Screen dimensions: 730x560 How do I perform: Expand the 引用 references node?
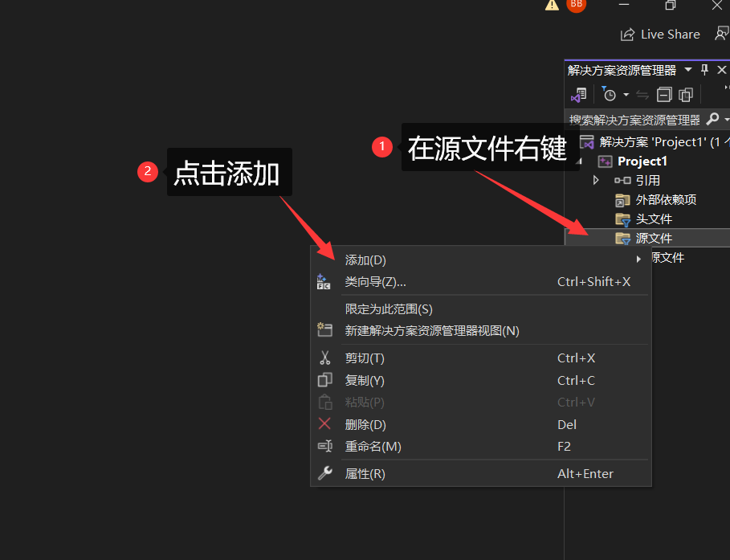point(596,180)
